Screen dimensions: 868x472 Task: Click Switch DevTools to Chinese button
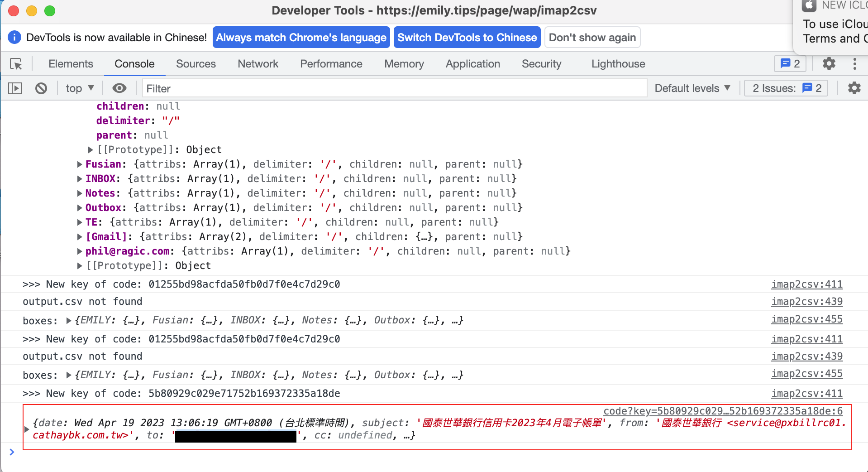(x=467, y=38)
